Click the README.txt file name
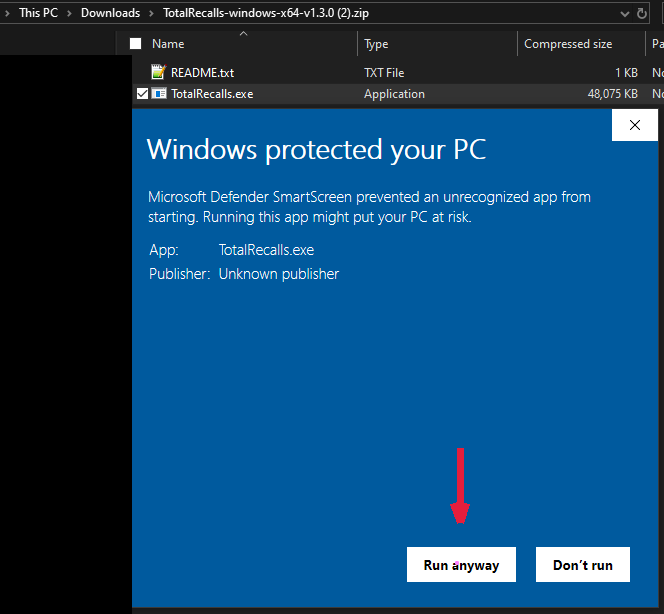Viewport: 664px width, 614px height. 202,73
